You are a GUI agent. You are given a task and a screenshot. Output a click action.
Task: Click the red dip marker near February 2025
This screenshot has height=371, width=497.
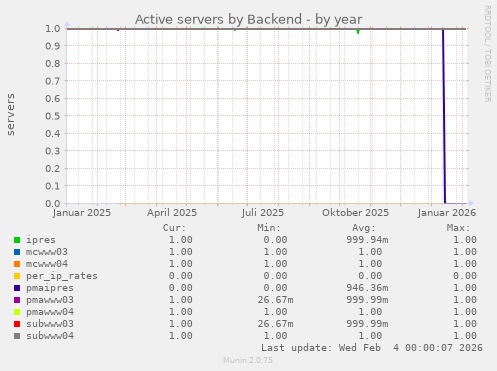coord(118,30)
